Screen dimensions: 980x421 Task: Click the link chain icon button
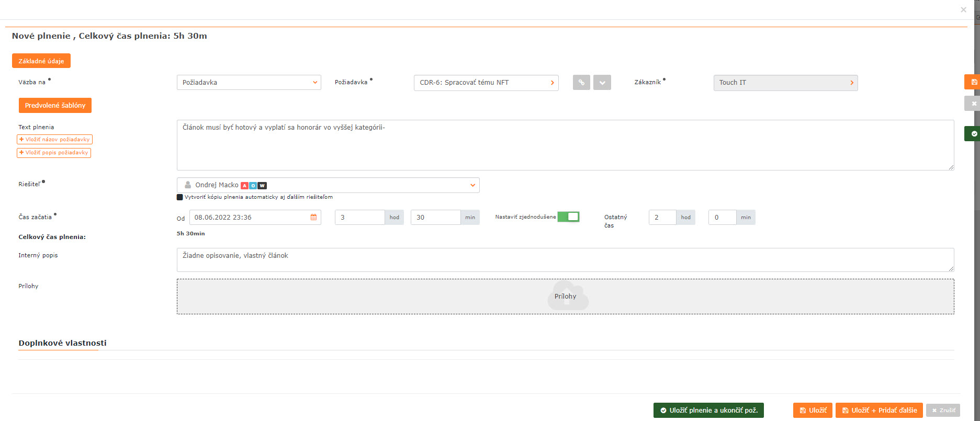coord(581,83)
